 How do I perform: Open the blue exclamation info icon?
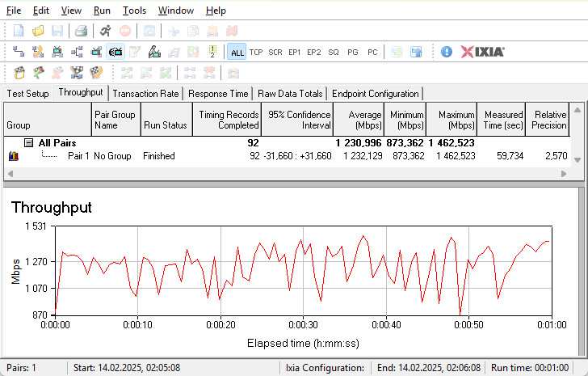446,52
